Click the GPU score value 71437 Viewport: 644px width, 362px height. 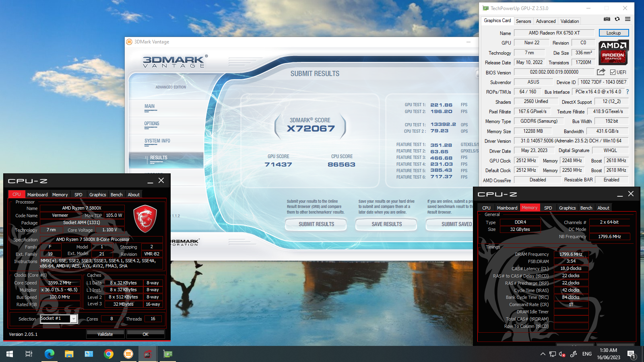[x=278, y=165]
